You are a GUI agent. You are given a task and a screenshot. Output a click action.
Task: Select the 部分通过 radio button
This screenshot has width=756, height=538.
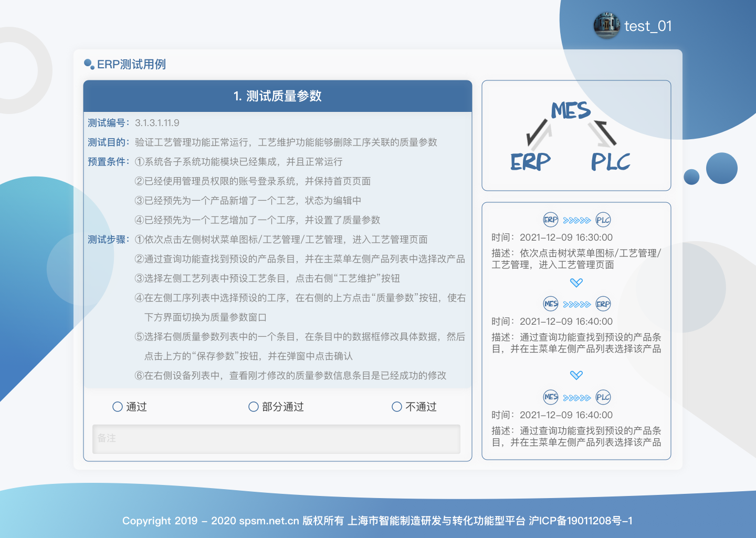pos(253,407)
